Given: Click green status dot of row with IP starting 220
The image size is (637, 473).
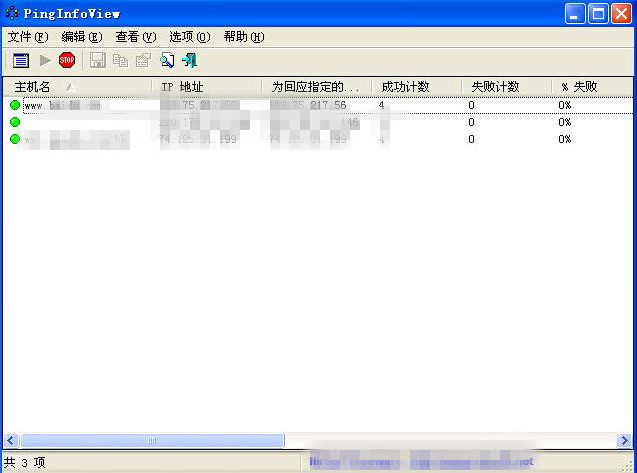Looking at the screenshot, I should 15,122.
